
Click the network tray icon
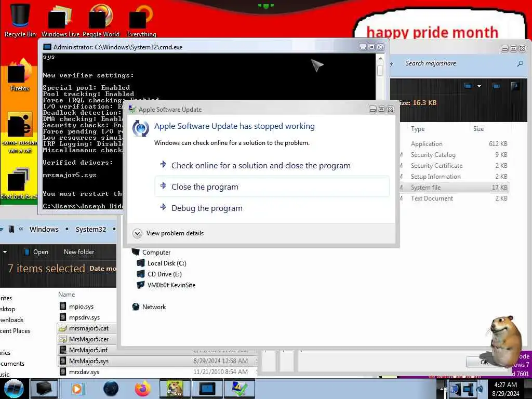468,389
